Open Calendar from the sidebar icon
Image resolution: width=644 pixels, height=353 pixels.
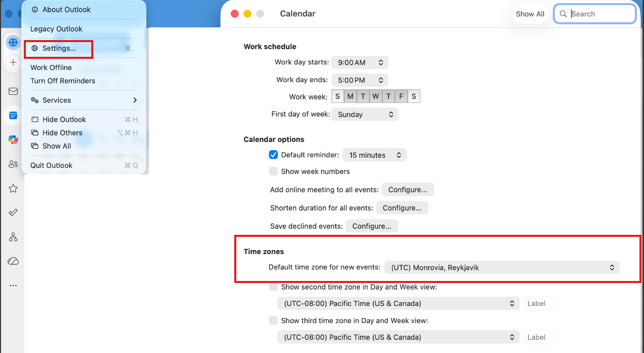coord(13,116)
